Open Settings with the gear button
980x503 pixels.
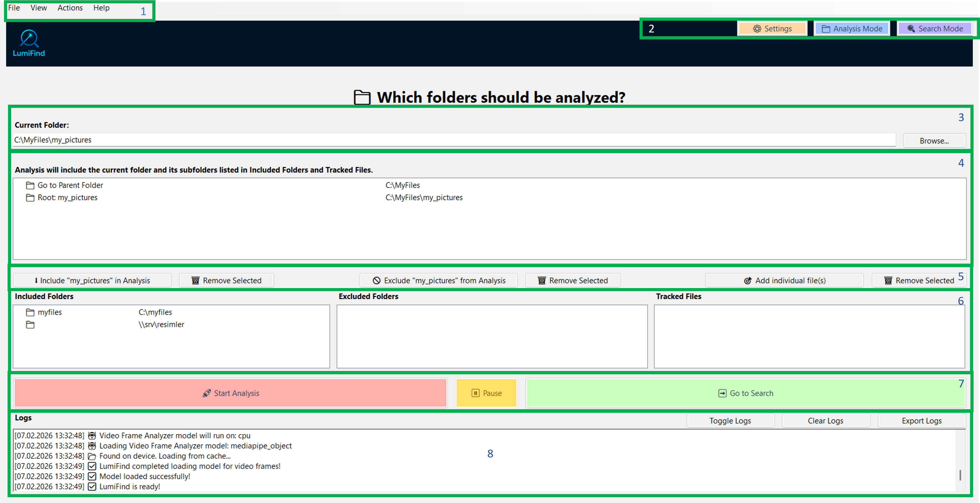click(x=772, y=28)
